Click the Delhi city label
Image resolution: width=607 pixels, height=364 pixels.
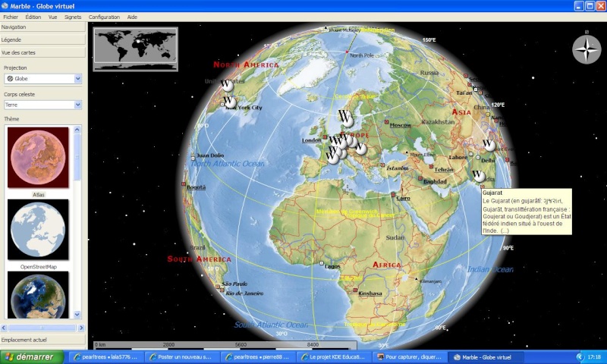coord(488,161)
